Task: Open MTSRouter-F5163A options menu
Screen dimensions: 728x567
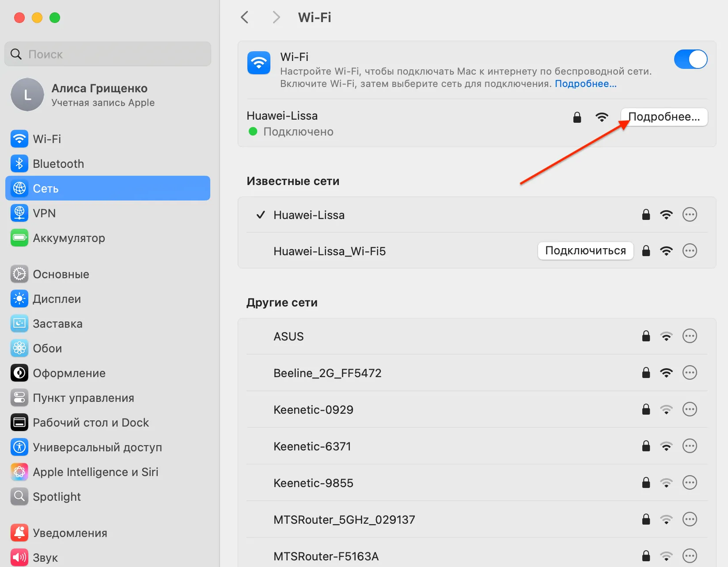Action: click(x=690, y=556)
